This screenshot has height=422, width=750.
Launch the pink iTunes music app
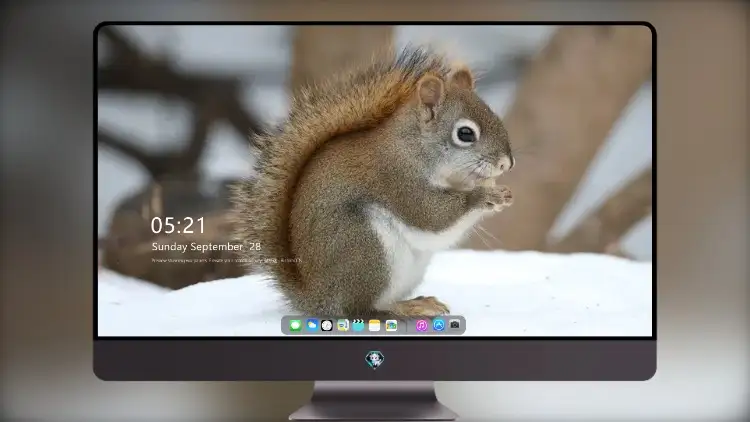421,326
